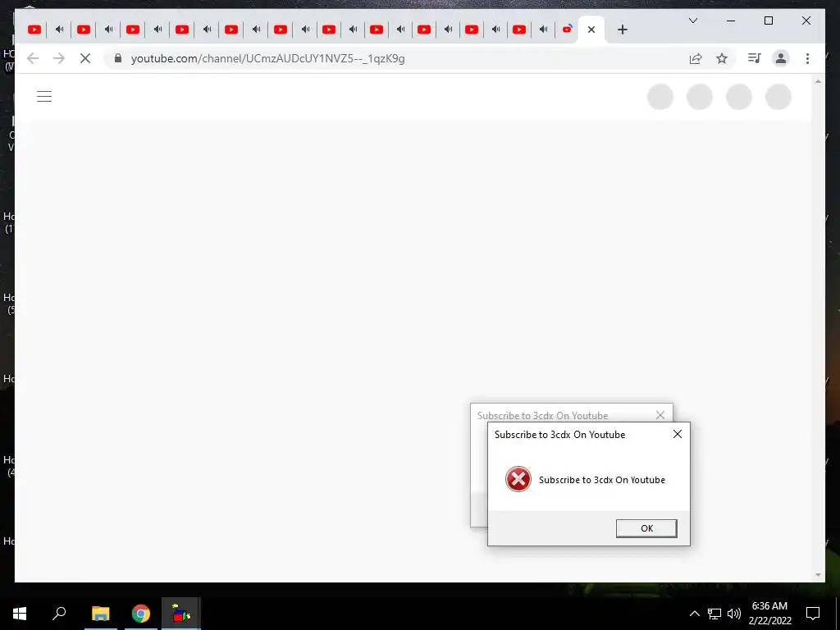Open File Explorer from the taskbar

tap(100, 614)
